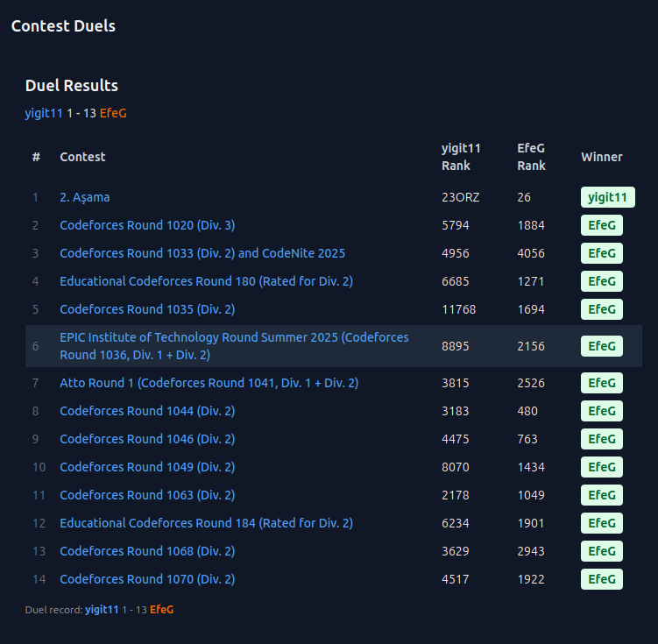Screen dimensions: 658x644
Task: Go to Codeforces Round 1068 (Div. 2)
Action: pyautogui.click(x=147, y=551)
